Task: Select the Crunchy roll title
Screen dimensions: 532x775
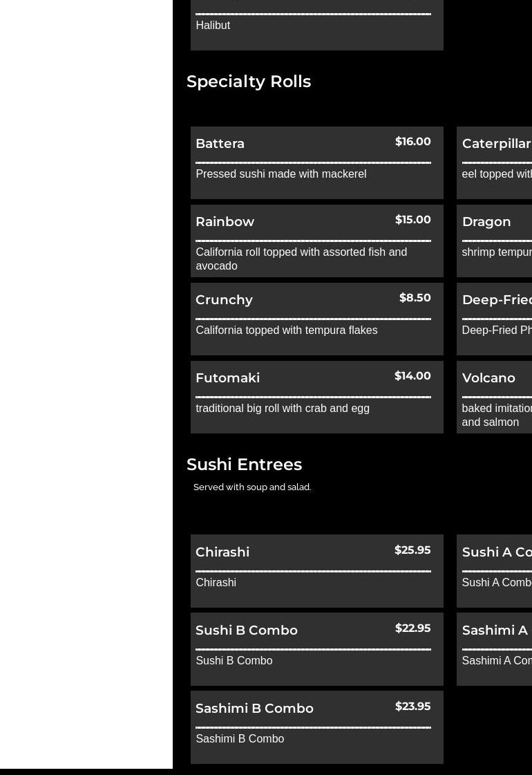Action: pos(224,300)
